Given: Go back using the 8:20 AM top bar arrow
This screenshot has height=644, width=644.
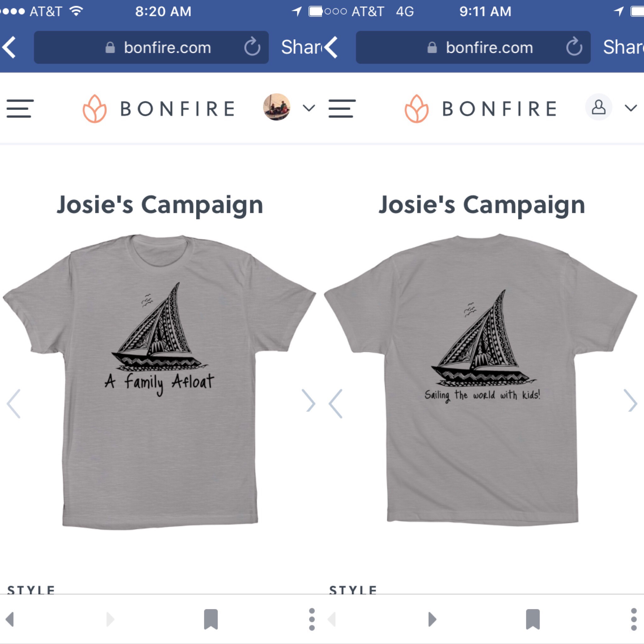Looking at the screenshot, I should pos(9,47).
